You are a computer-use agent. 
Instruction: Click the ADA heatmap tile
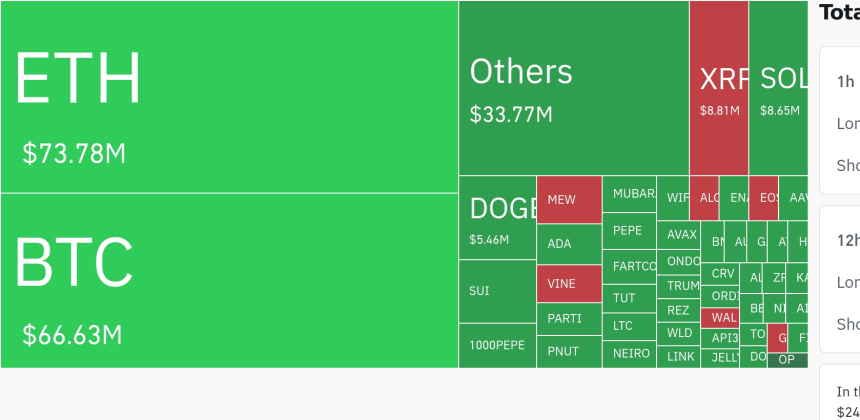(569, 244)
